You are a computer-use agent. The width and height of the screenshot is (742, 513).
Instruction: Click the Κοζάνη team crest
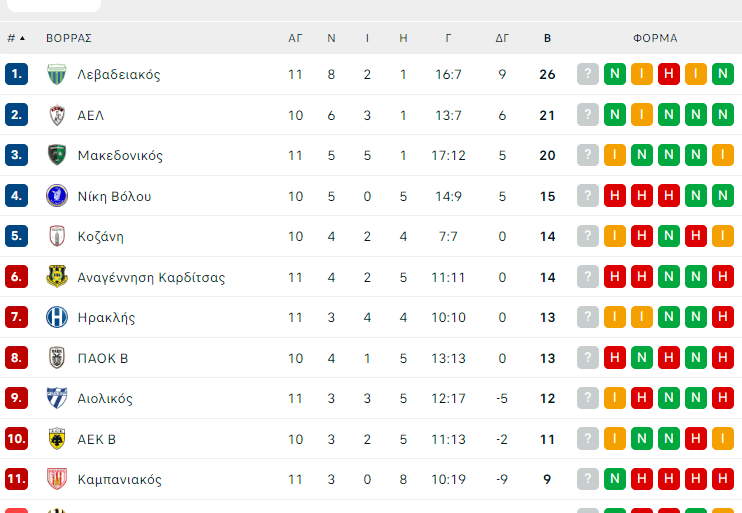click(x=57, y=237)
